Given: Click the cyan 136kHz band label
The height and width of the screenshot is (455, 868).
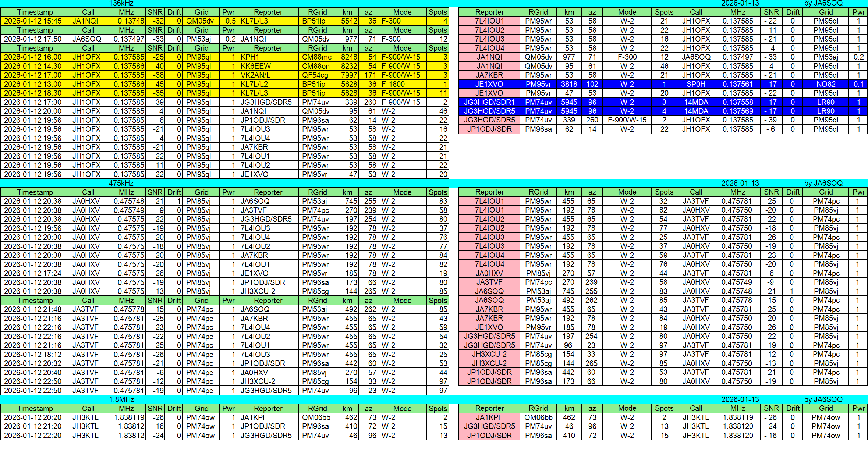Looking at the screenshot, I should 121,3.
